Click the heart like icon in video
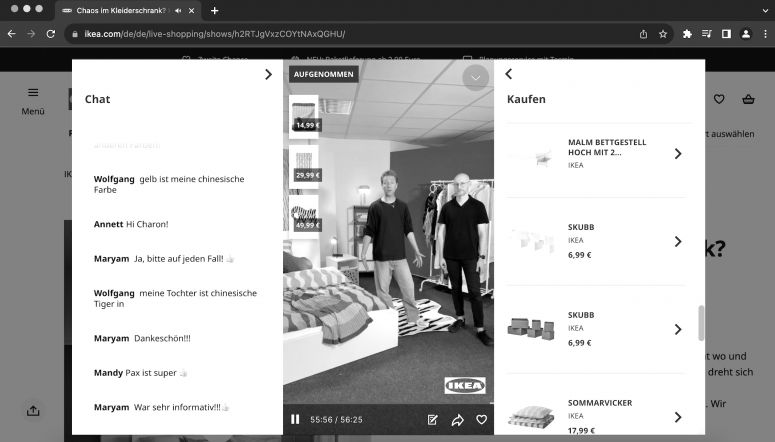The width and height of the screenshot is (775, 442). pos(481,420)
